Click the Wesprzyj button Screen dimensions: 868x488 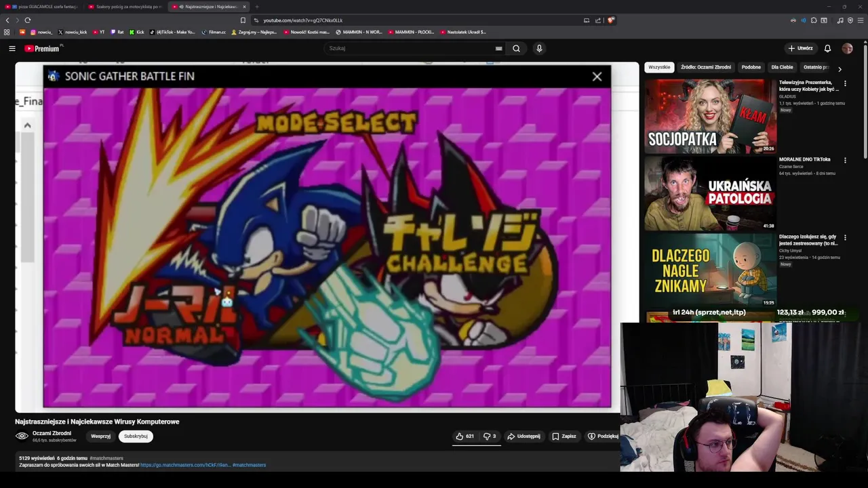pyautogui.click(x=100, y=436)
